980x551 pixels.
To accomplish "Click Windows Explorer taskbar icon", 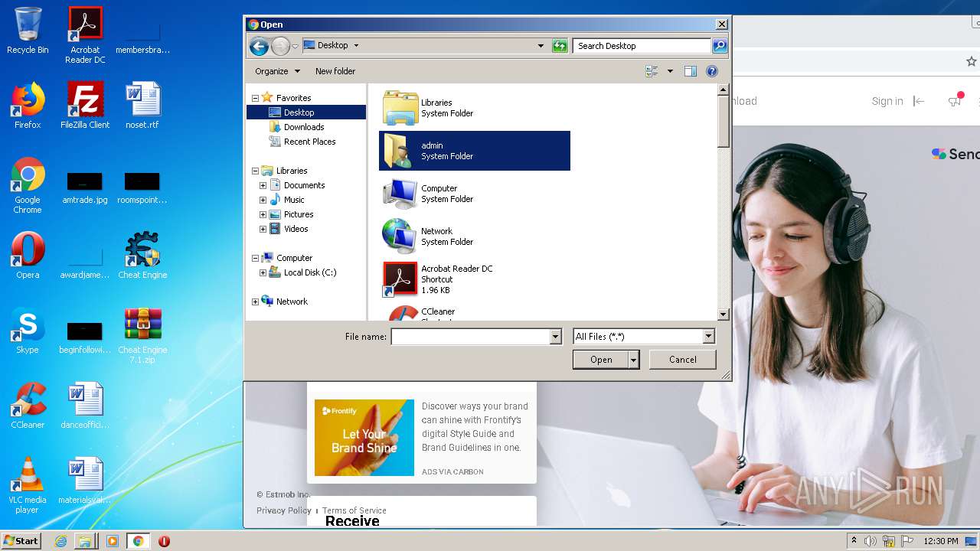I will click(85, 541).
